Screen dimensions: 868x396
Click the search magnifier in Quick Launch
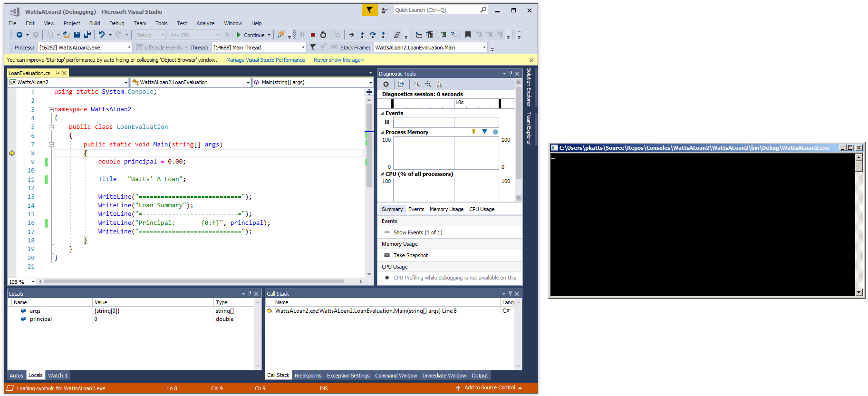[483, 10]
